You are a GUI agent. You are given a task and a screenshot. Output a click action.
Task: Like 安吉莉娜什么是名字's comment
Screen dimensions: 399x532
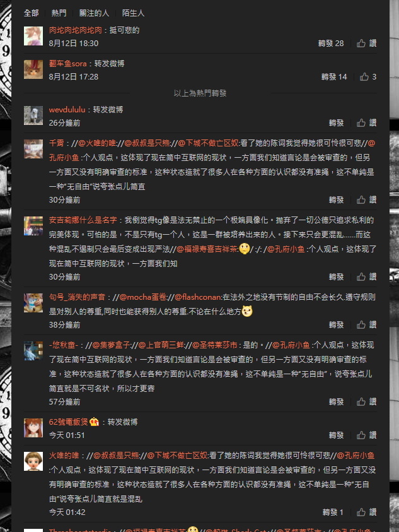[x=366, y=276]
